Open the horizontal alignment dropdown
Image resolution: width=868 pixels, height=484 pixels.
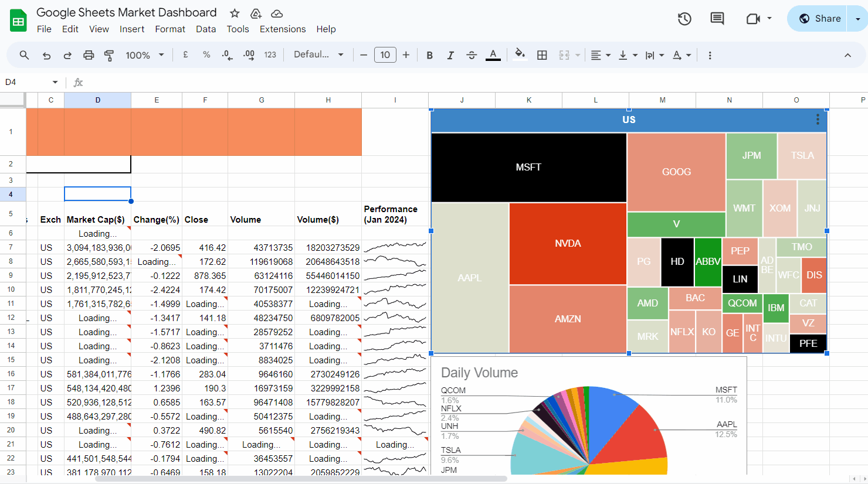(601, 54)
